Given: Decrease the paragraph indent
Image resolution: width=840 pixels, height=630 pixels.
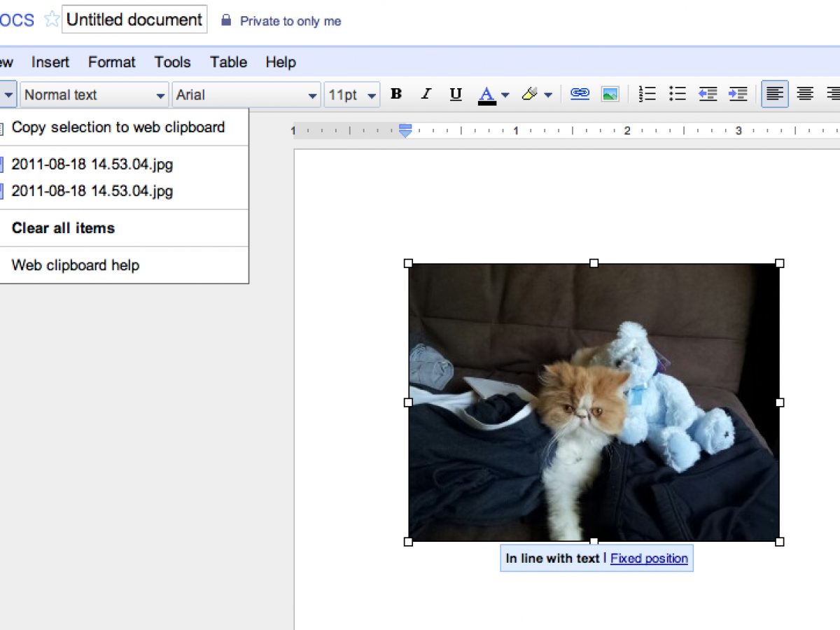Looking at the screenshot, I should coord(708,94).
